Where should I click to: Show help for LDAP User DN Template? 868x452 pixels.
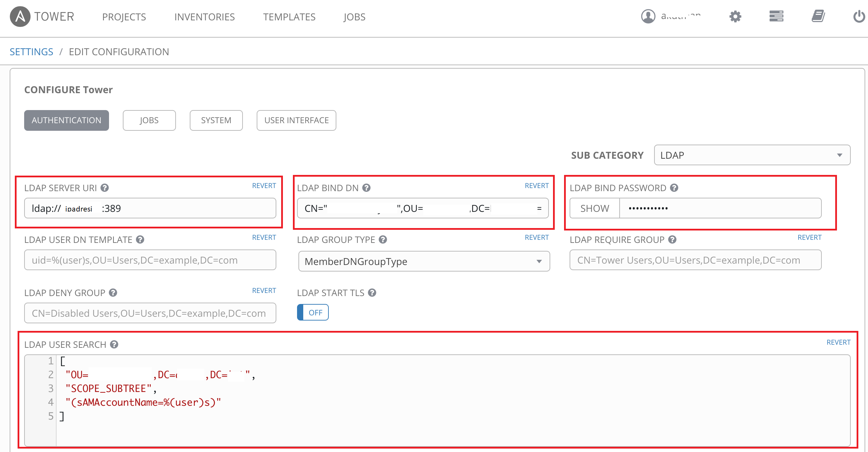tap(140, 239)
